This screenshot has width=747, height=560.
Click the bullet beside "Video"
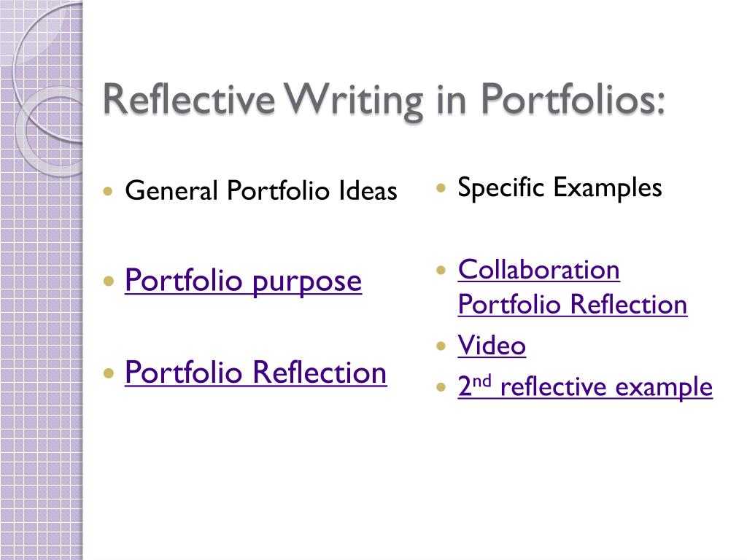(441, 346)
